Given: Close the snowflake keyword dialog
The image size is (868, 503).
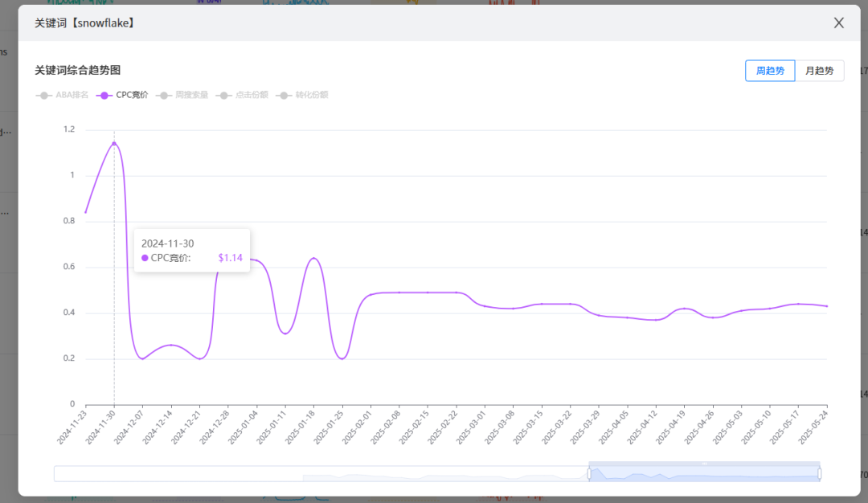Looking at the screenshot, I should (x=838, y=22).
